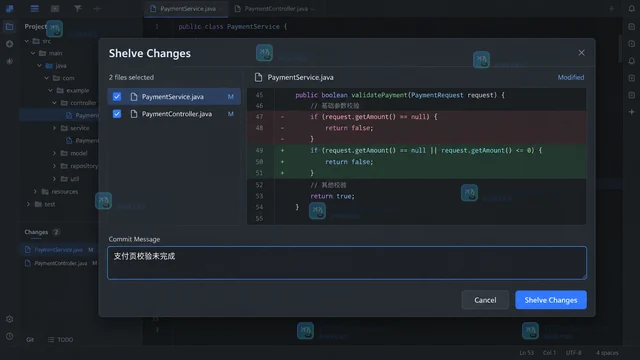Collapse the src folder chevron
The width and height of the screenshot is (640, 360).
point(27,41)
